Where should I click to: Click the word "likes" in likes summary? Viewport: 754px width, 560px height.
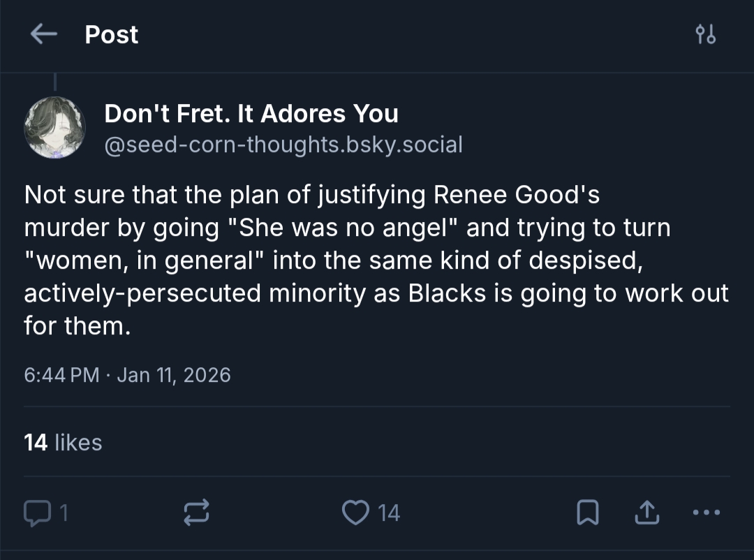(x=78, y=442)
